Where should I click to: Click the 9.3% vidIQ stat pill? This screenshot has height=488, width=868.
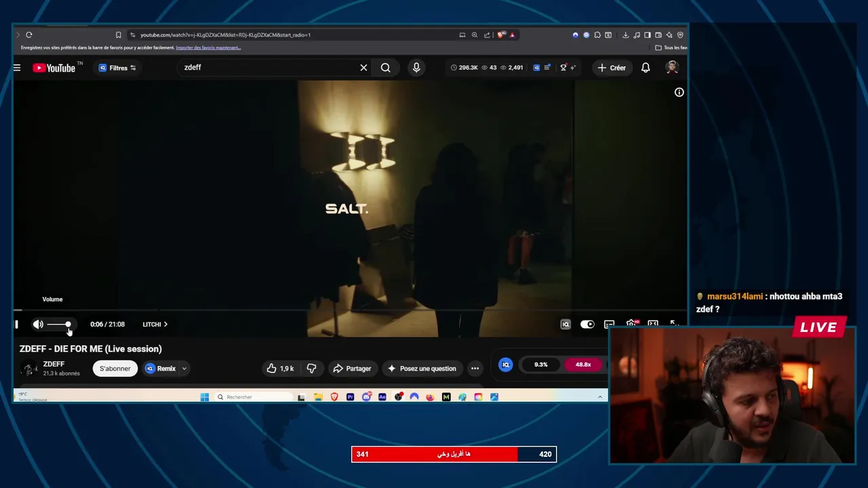(540, 365)
